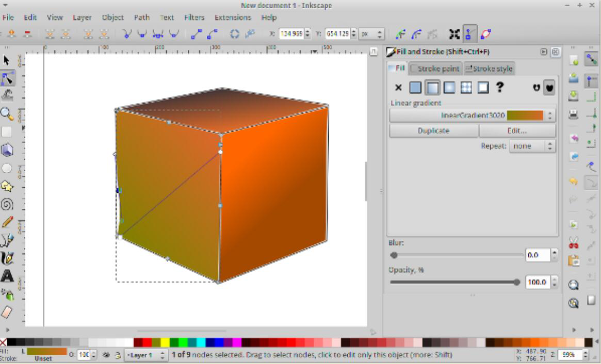601x364 pixels.
Task: Toggle Layer 1 lock icon
Action: tap(117, 355)
